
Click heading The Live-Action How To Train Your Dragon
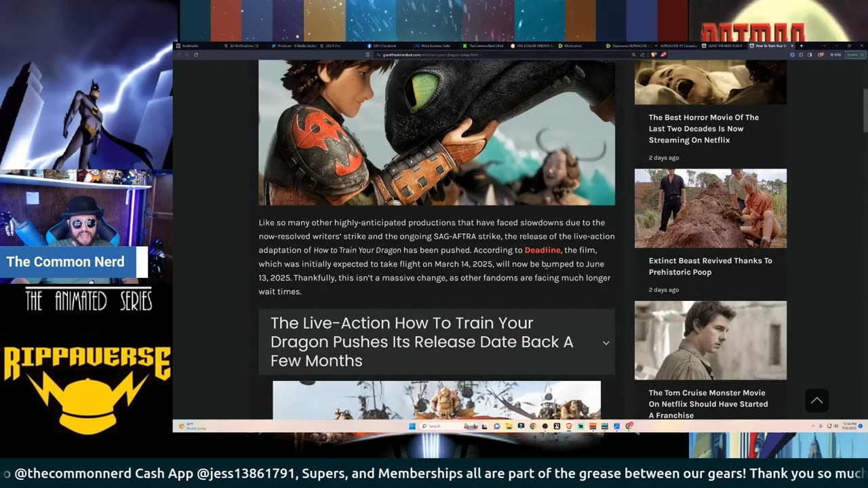pos(422,342)
